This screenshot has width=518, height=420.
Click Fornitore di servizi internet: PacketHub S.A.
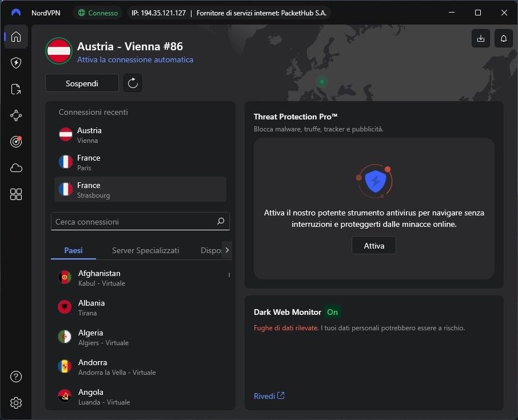(261, 13)
